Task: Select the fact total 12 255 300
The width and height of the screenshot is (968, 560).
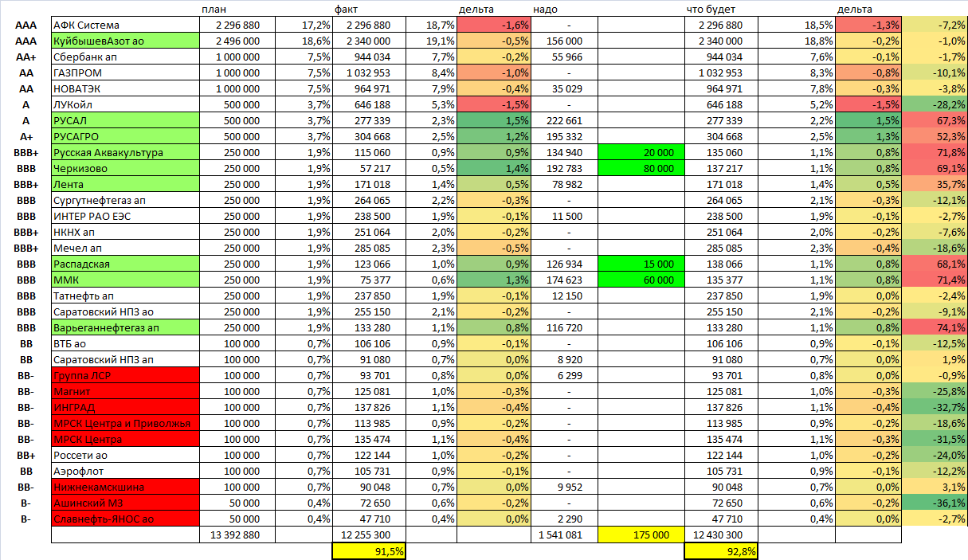Action: click(x=369, y=535)
